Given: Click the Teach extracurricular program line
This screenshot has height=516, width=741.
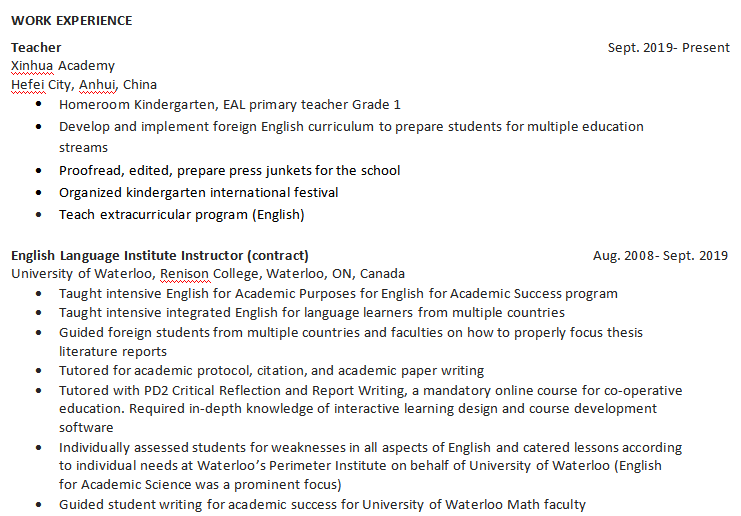Looking at the screenshot, I should click(x=181, y=214).
